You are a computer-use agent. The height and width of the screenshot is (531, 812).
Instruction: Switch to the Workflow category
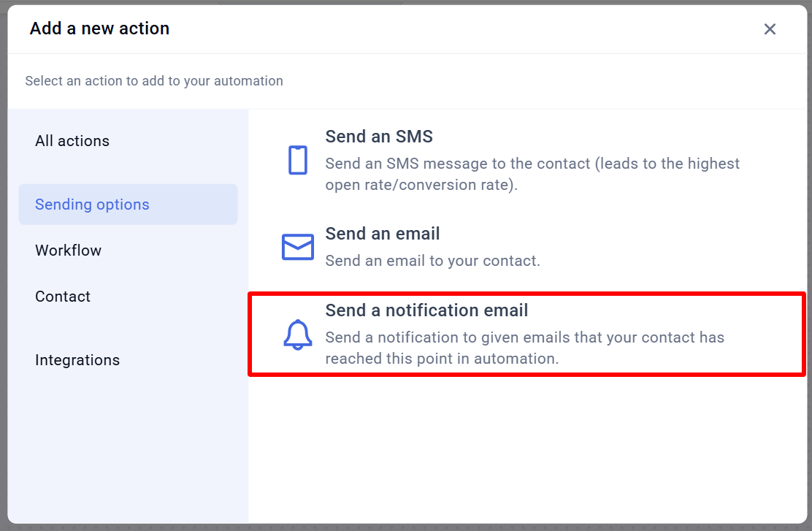[x=69, y=251]
